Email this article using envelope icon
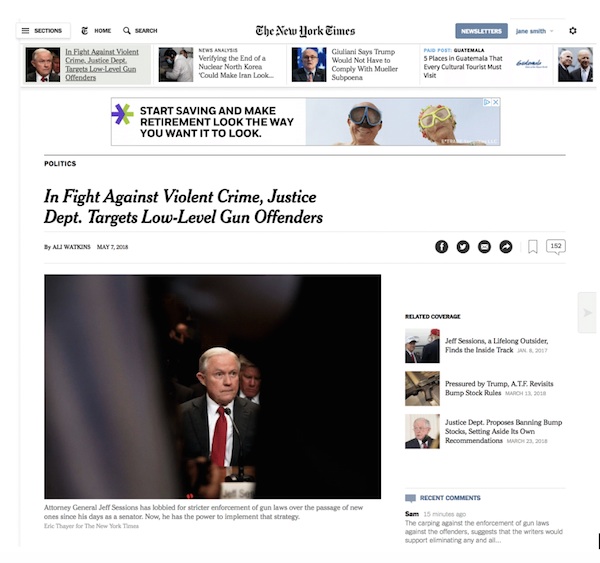600x563 pixels. (484, 247)
